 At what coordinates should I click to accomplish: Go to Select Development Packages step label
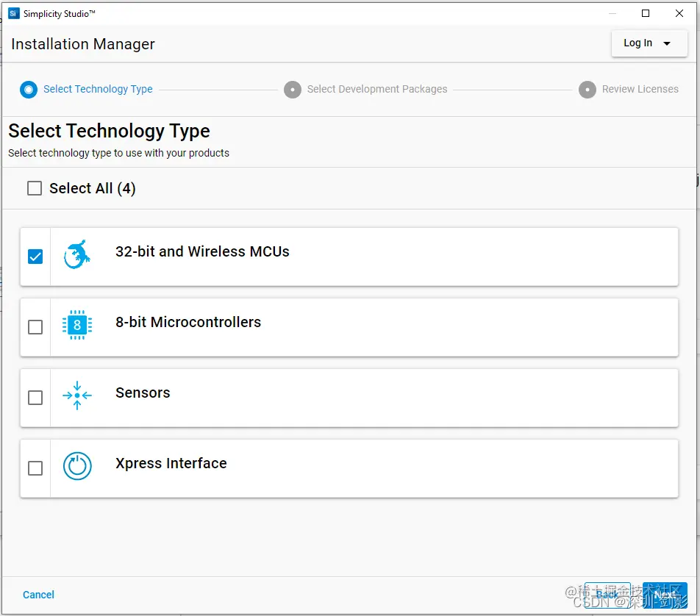[377, 90]
